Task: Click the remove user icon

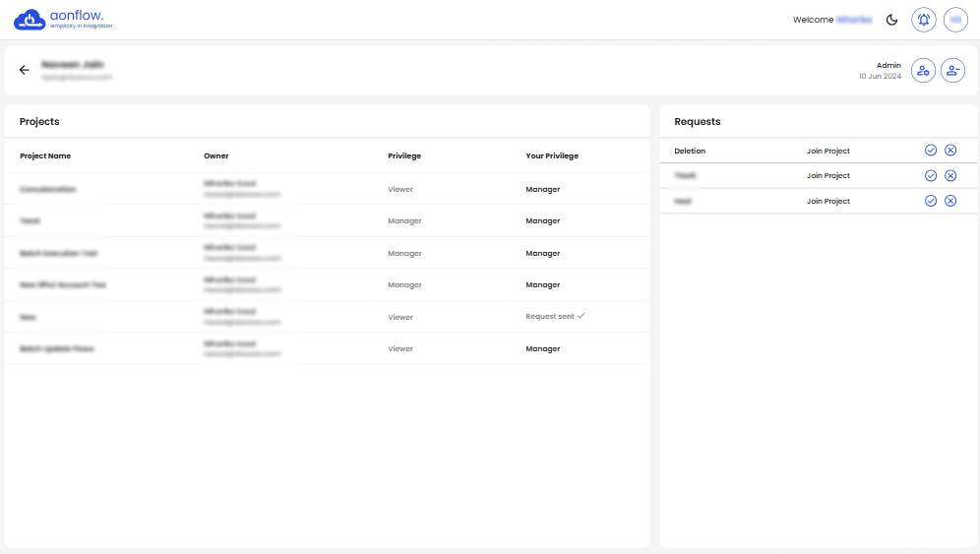Action: (x=952, y=70)
